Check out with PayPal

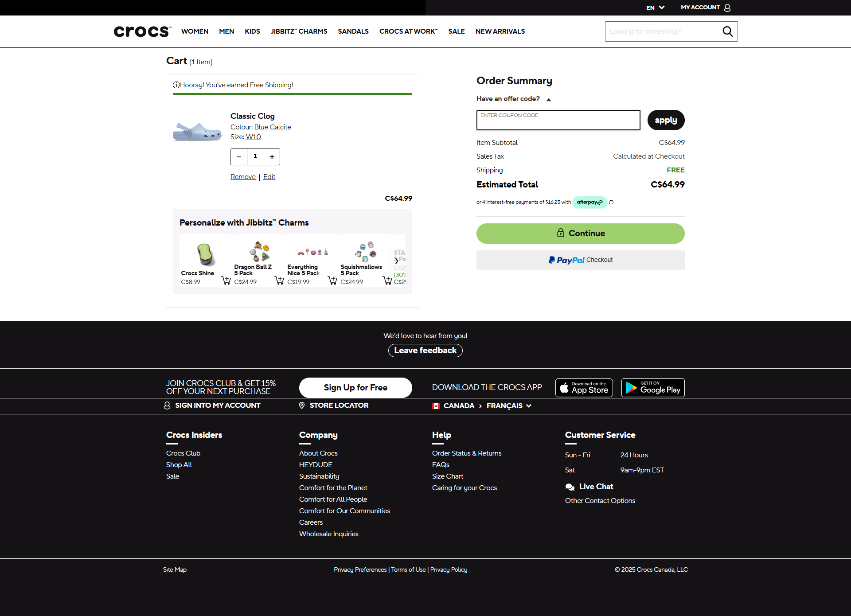click(580, 260)
